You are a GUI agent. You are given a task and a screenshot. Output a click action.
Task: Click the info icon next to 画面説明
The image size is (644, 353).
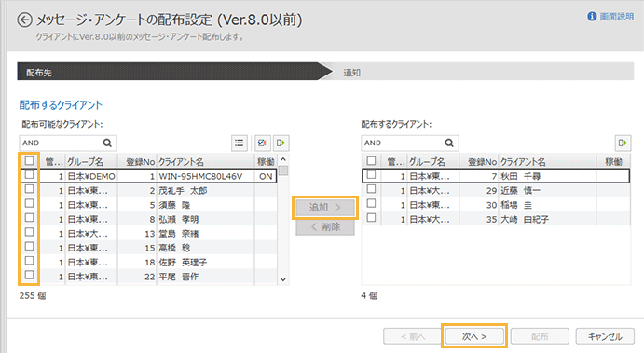(592, 17)
